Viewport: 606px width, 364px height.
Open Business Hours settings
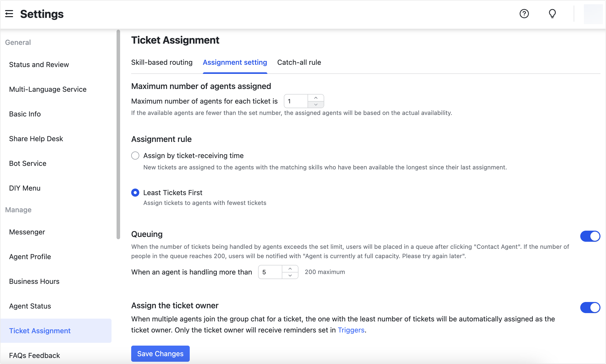tap(34, 281)
